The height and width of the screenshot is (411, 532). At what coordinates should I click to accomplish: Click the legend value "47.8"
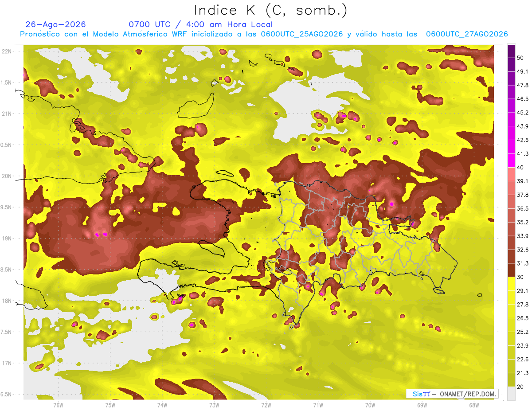[523, 85]
